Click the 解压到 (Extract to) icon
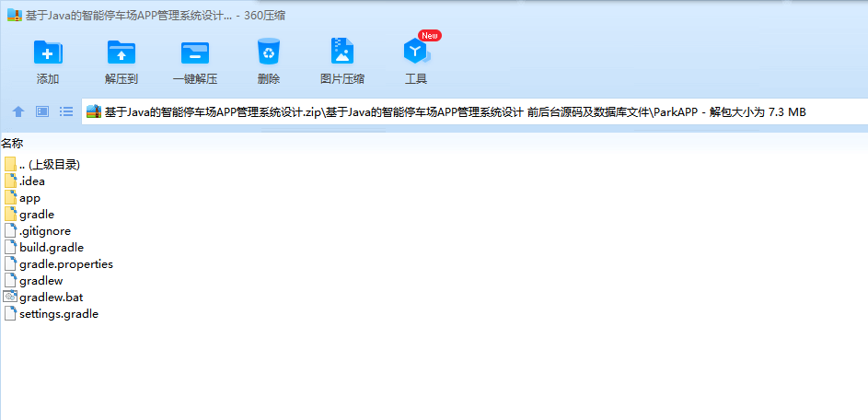The image size is (868, 420). click(122, 52)
